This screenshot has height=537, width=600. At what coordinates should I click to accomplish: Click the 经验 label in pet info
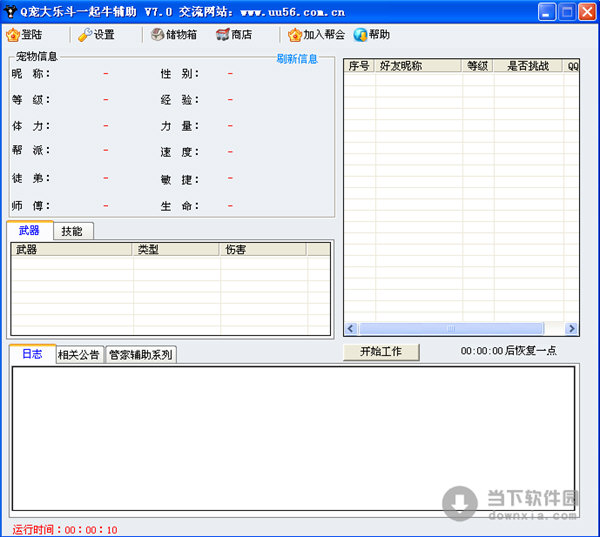(x=180, y=100)
